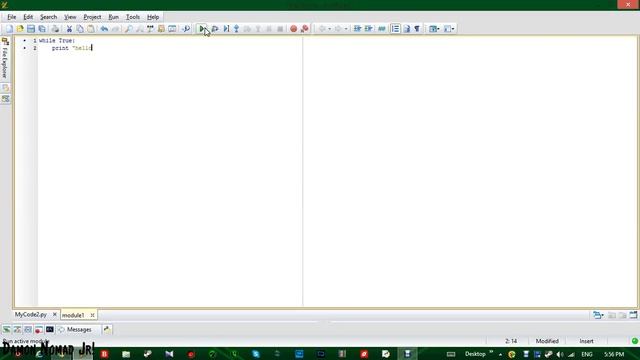The height and width of the screenshot is (360, 640).
Task: Expand the File Explorer side panel
Action: click(5, 58)
